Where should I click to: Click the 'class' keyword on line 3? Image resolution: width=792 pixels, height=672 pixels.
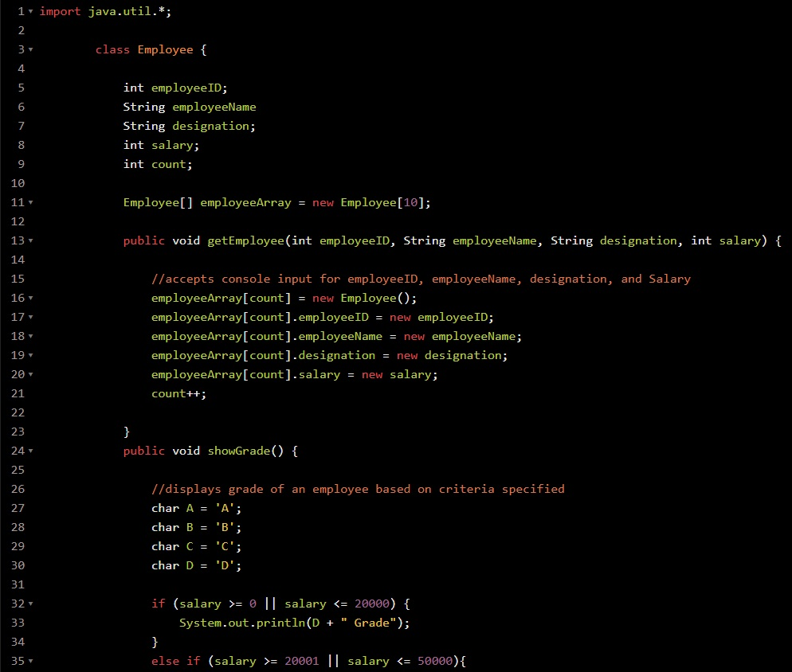[x=112, y=49]
